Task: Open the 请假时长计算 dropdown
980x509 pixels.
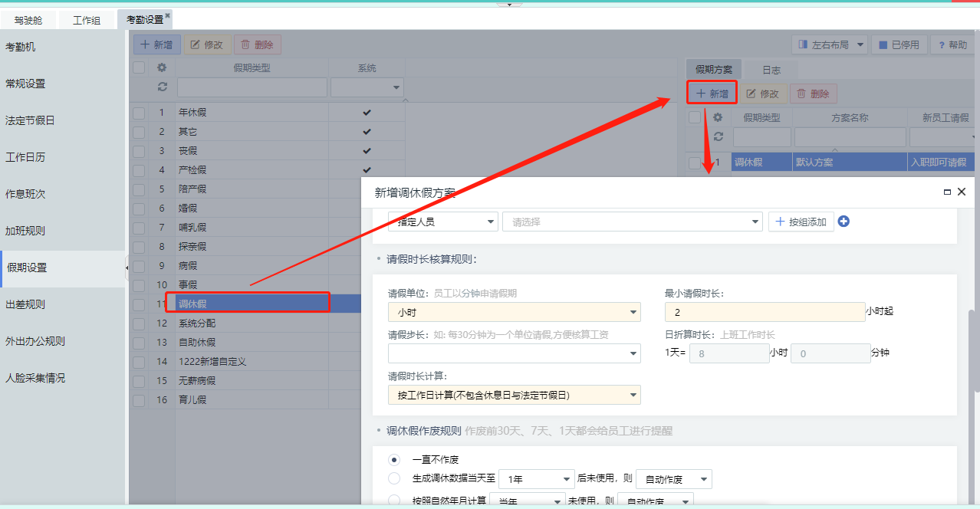Action: tap(515, 395)
